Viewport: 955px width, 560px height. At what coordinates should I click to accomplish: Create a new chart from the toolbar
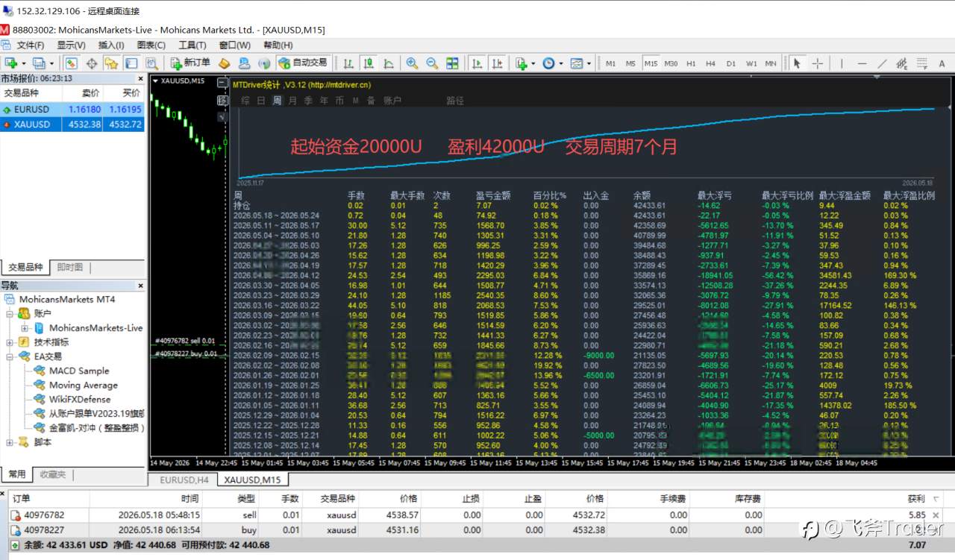pyautogui.click(x=10, y=63)
